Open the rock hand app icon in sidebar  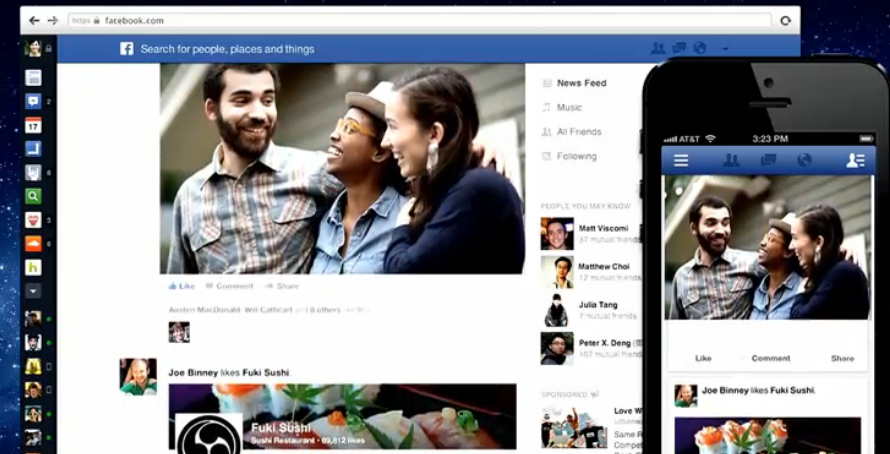tap(33, 173)
